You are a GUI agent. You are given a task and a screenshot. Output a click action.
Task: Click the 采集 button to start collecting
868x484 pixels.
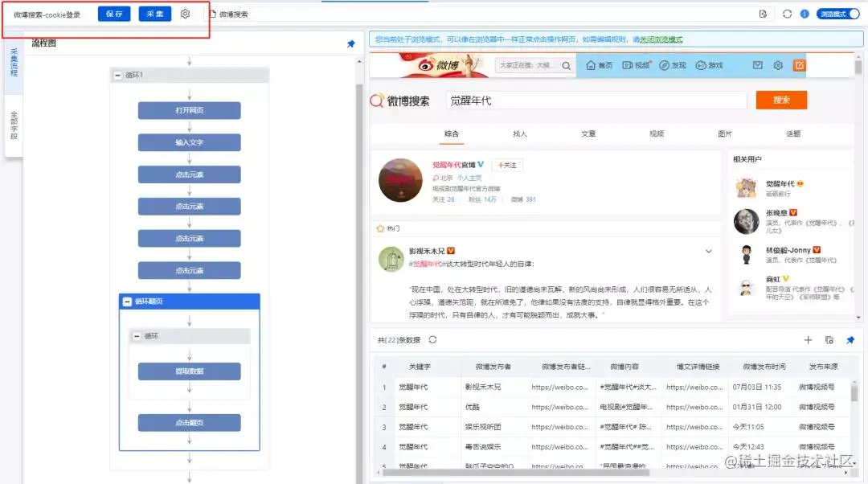coord(155,14)
